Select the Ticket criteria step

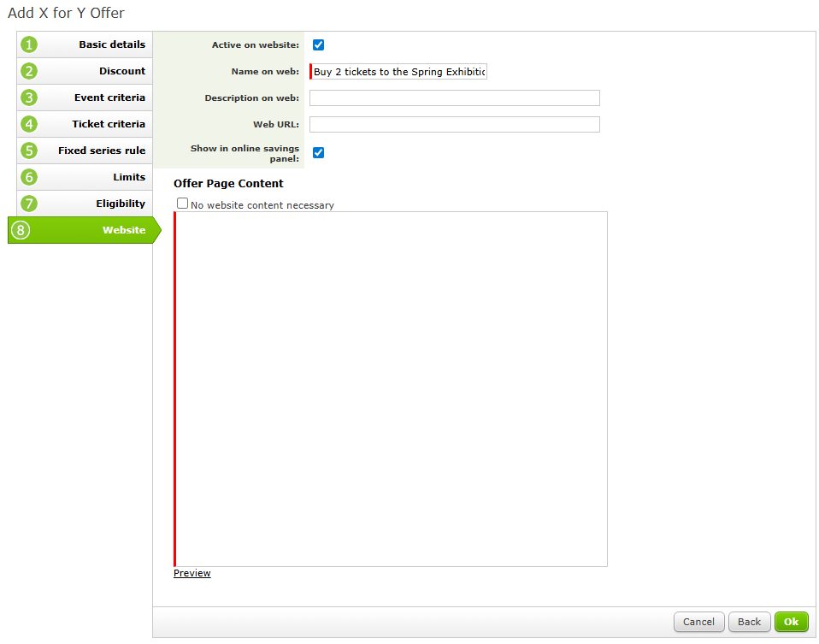[85, 124]
